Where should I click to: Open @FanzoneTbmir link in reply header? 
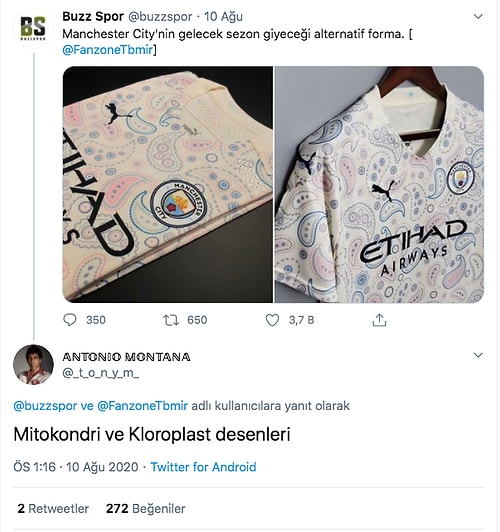tap(142, 406)
